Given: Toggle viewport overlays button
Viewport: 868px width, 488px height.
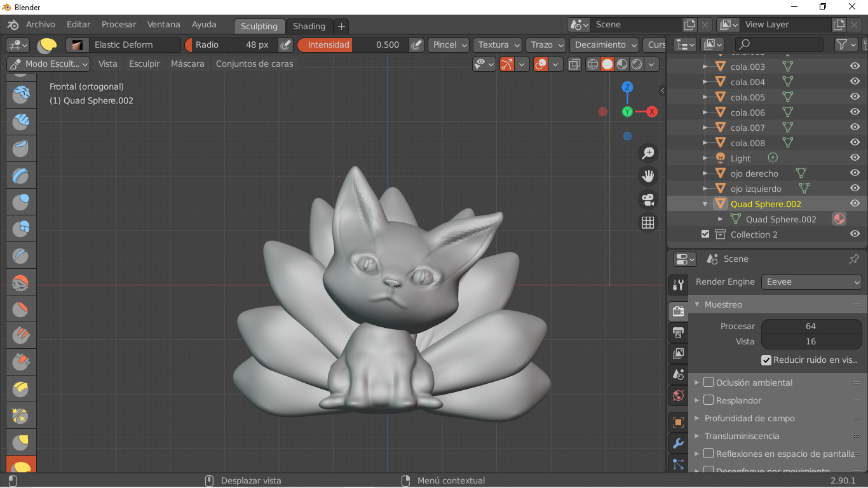Looking at the screenshot, I should click(541, 64).
